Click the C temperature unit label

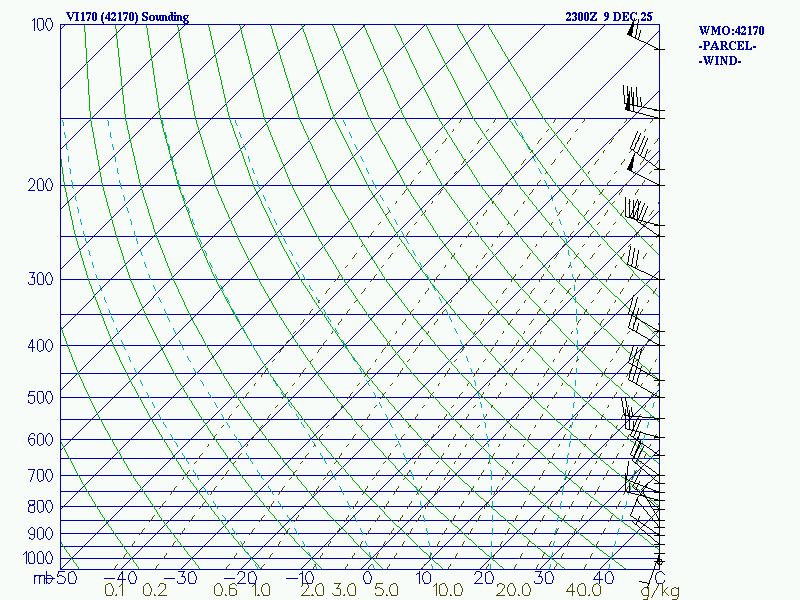(659, 578)
